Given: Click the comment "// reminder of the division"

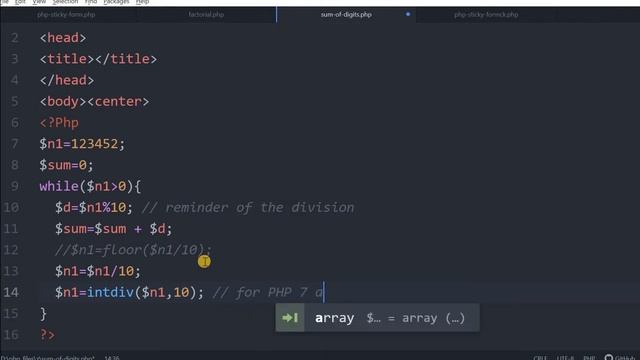Looking at the screenshot, I should (248, 207).
